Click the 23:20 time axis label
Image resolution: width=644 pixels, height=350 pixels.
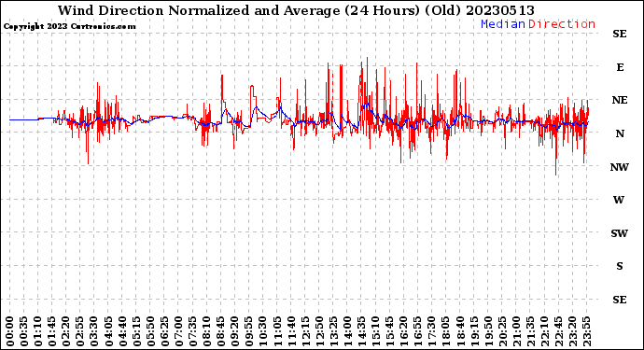point(572,331)
